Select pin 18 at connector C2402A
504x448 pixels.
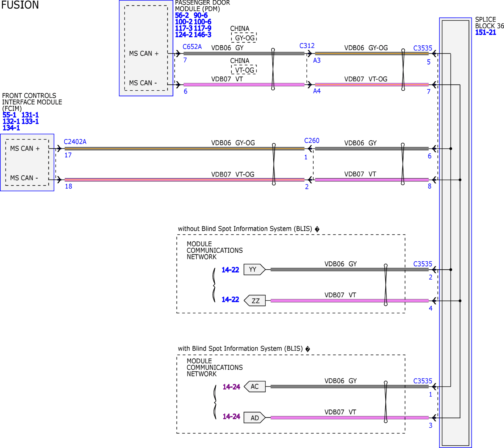tap(69, 187)
